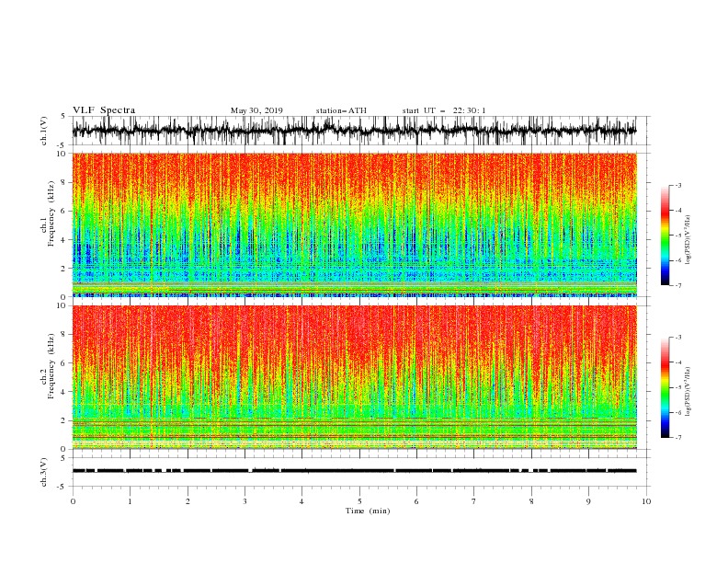Click the ch.2 colorbar "log(PSD)(V²/Hz)" label

(x=688, y=391)
